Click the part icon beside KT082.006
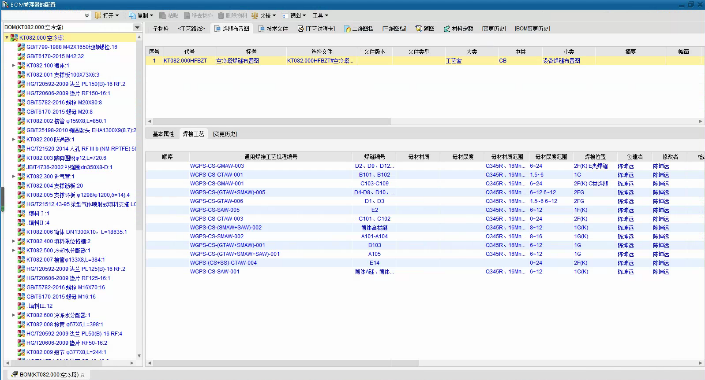The height and width of the screenshot is (380, 705). pyautogui.click(x=21, y=232)
